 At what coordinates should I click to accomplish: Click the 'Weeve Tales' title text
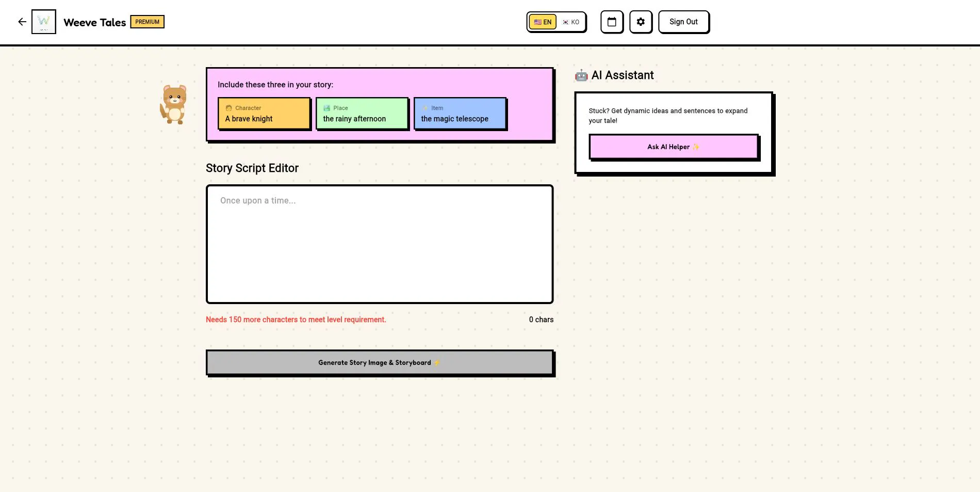(95, 22)
